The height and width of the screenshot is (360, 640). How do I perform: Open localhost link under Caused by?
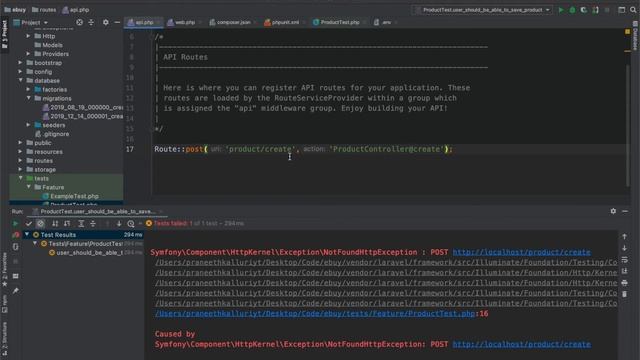[521, 344]
